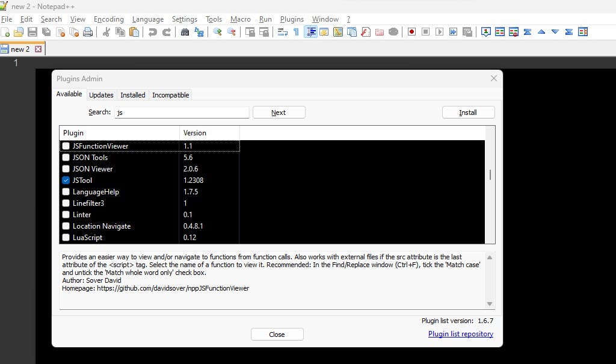Image resolution: width=616 pixels, height=364 pixels.
Task: Save all open files via the toolbar
Action: (46, 32)
